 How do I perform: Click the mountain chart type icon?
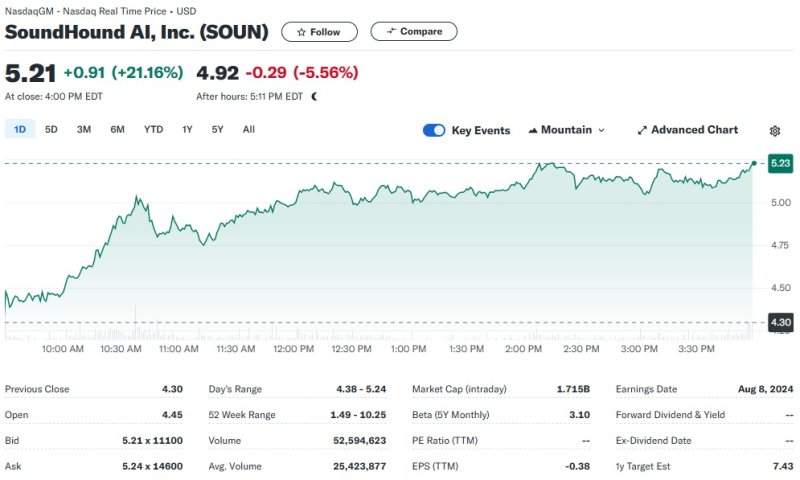tap(533, 130)
